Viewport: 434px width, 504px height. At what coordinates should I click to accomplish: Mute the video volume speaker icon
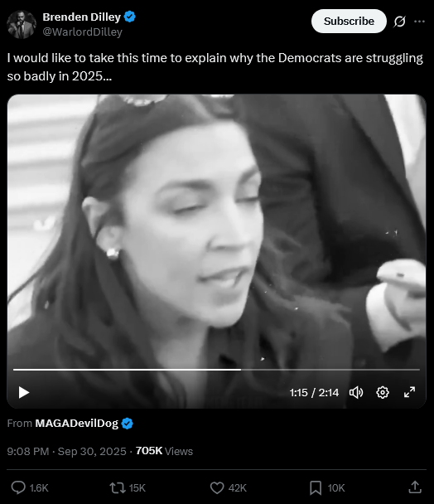click(356, 392)
